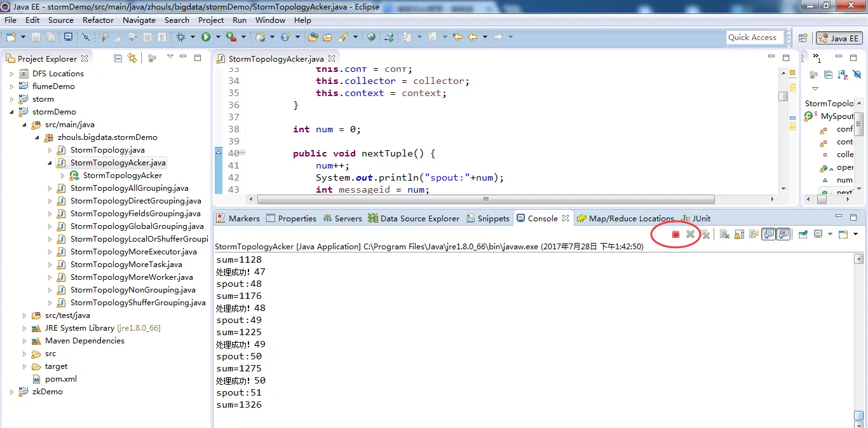
Task: Click the Open Perspective icon
Action: (x=803, y=38)
